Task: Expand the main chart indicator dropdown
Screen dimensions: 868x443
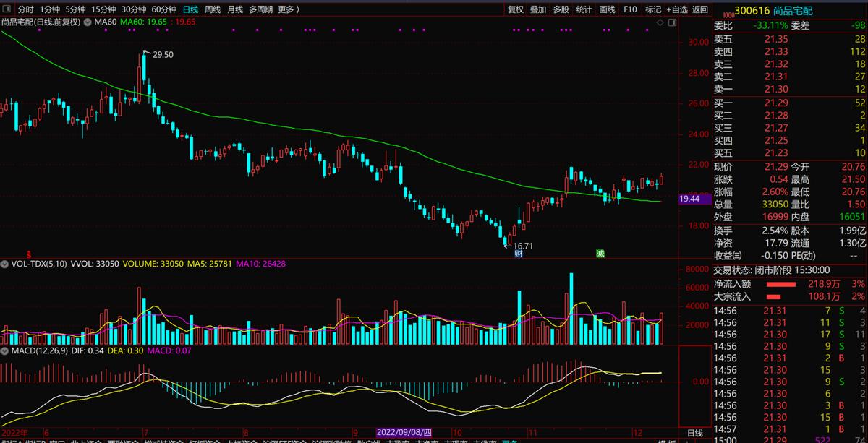Action: coord(88,22)
